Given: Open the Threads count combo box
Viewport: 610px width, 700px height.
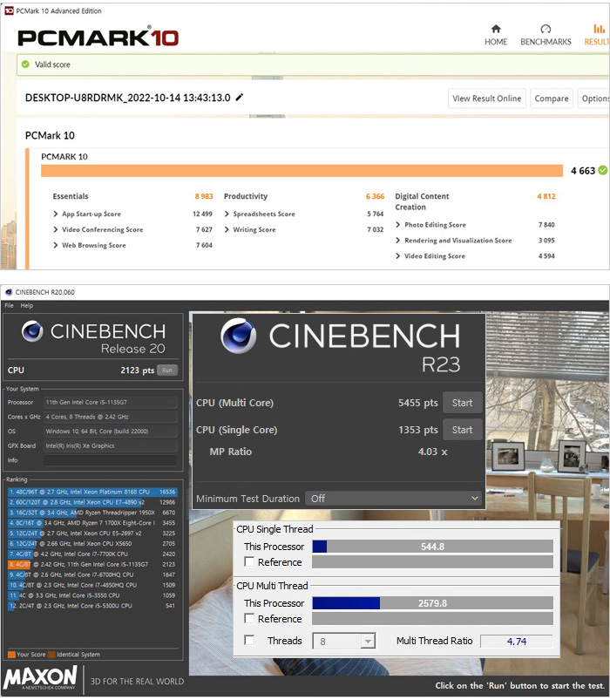Looking at the screenshot, I should point(344,641).
